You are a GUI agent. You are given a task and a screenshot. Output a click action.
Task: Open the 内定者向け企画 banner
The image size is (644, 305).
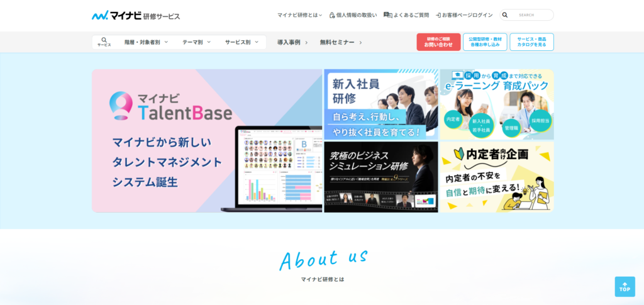pyautogui.click(x=497, y=177)
